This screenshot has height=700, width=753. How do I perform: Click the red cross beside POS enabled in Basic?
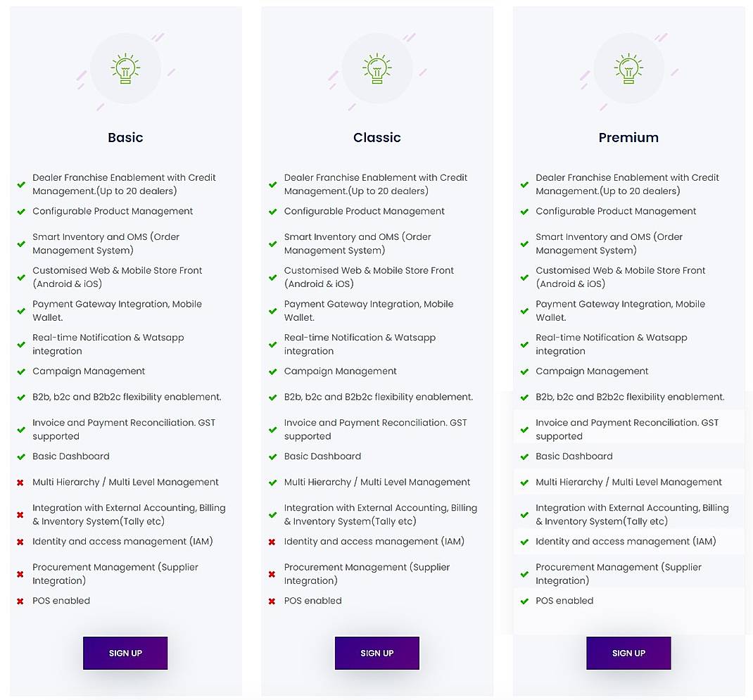(21, 601)
